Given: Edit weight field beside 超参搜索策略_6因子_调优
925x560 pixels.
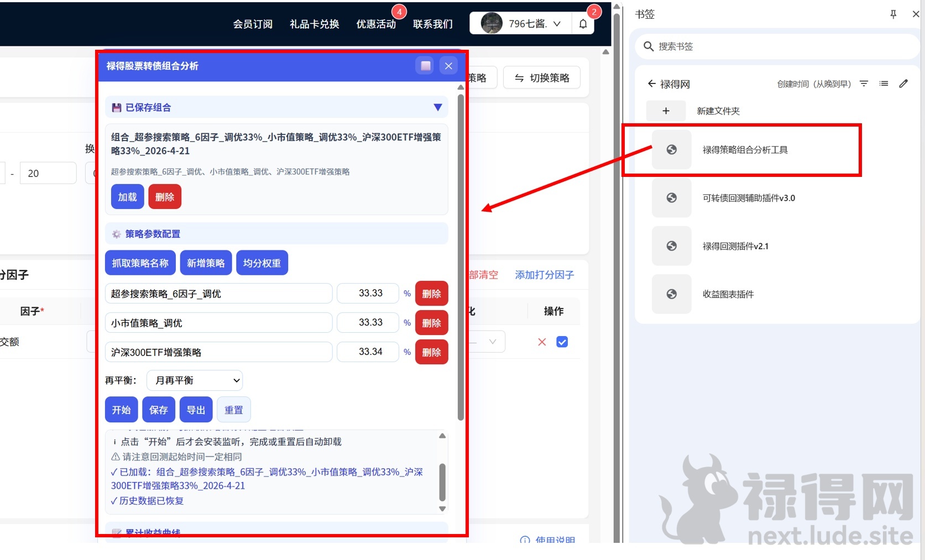Looking at the screenshot, I should coord(368,293).
